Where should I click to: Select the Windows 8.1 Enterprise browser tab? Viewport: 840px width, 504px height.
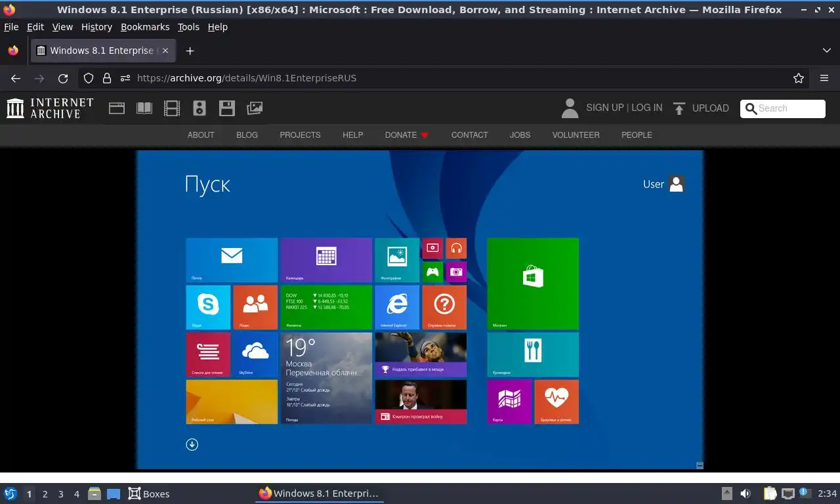click(102, 51)
